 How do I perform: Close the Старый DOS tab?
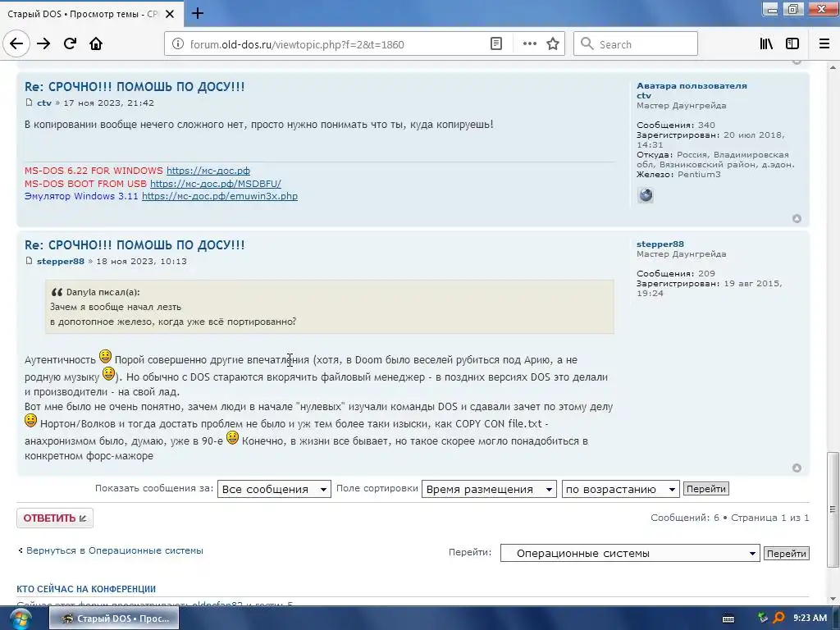[x=170, y=14]
